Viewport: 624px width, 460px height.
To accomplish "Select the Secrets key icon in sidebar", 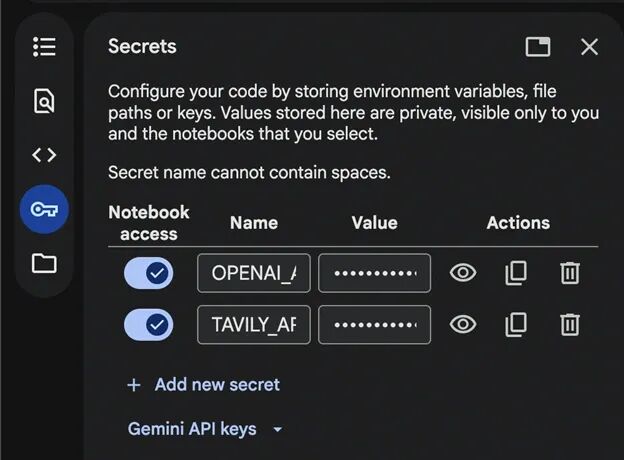I will point(44,209).
